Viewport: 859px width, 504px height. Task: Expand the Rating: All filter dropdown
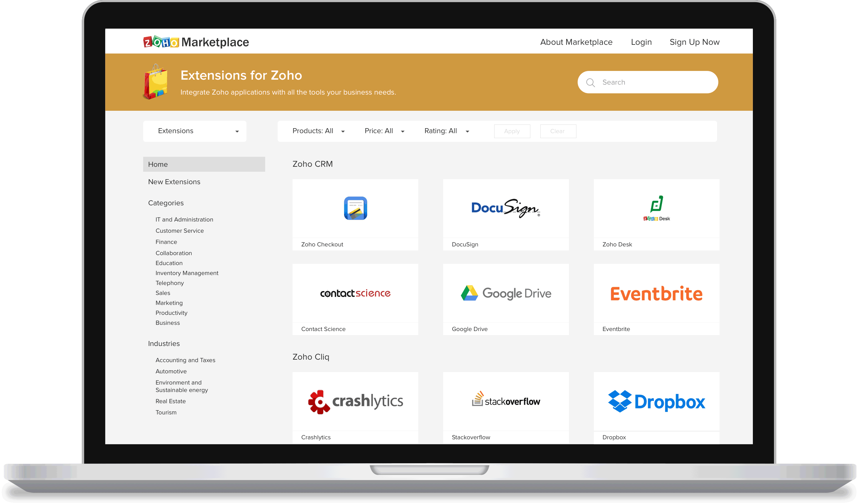click(446, 131)
